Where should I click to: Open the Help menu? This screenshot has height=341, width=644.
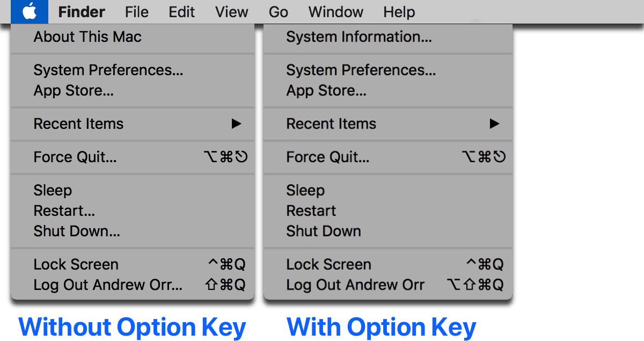tap(399, 12)
